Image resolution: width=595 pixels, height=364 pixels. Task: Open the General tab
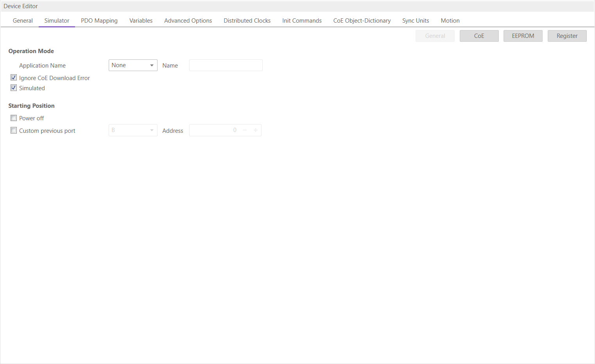pos(23,21)
